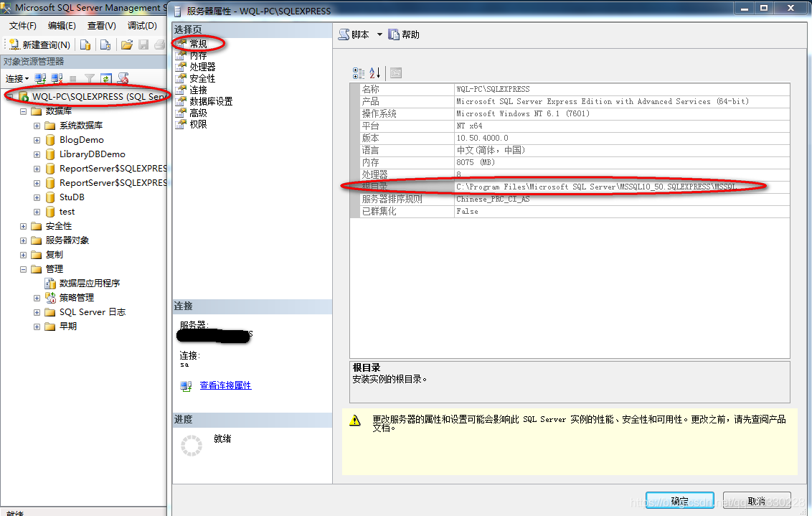
Task: Select the 名称 property row
Action: (x=575, y=89)
